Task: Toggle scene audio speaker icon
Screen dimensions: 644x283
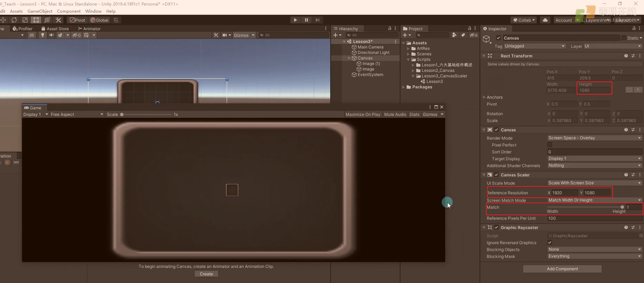Action: [52, 35]
